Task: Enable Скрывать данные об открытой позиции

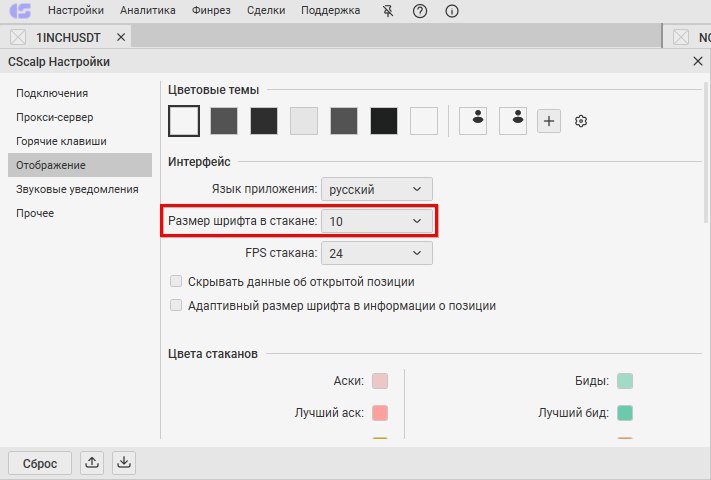Action: pyautogui.click(x=176, y=281)
